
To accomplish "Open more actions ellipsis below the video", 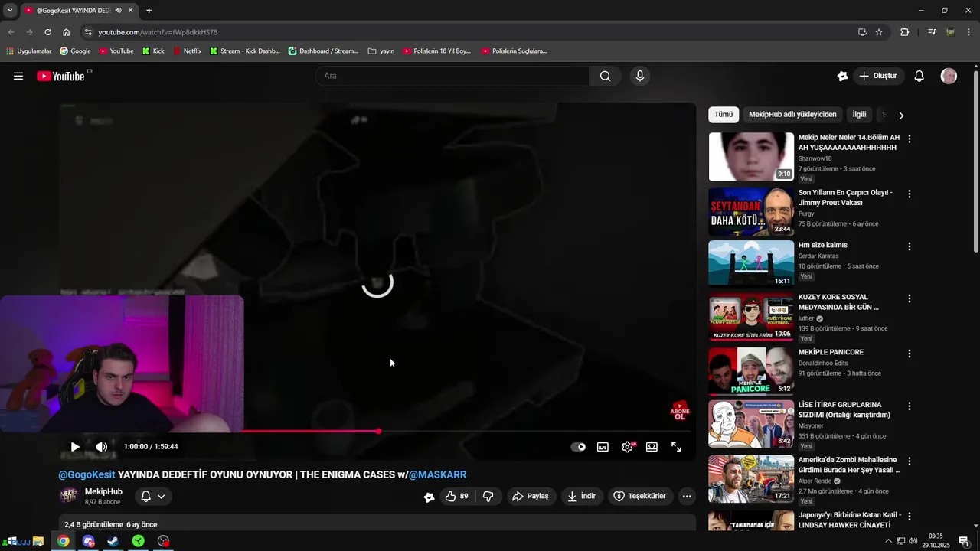I will point(687,496).
